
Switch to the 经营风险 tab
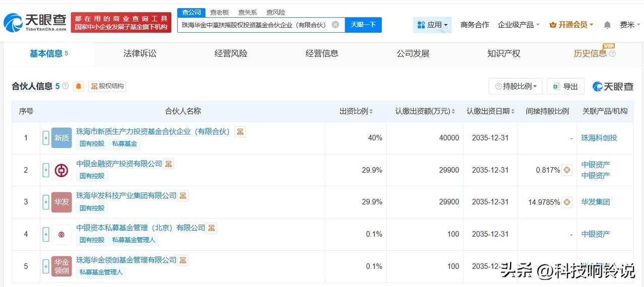231,53
